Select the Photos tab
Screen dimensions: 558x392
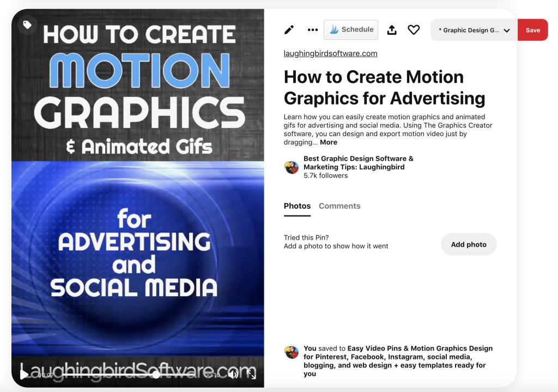point(297,206)
